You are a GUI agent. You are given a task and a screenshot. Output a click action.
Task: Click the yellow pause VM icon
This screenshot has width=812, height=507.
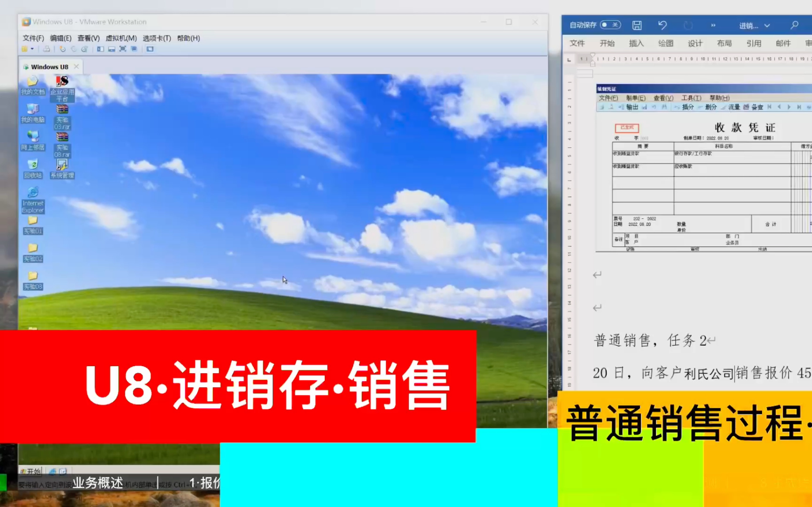click(24, 49)
